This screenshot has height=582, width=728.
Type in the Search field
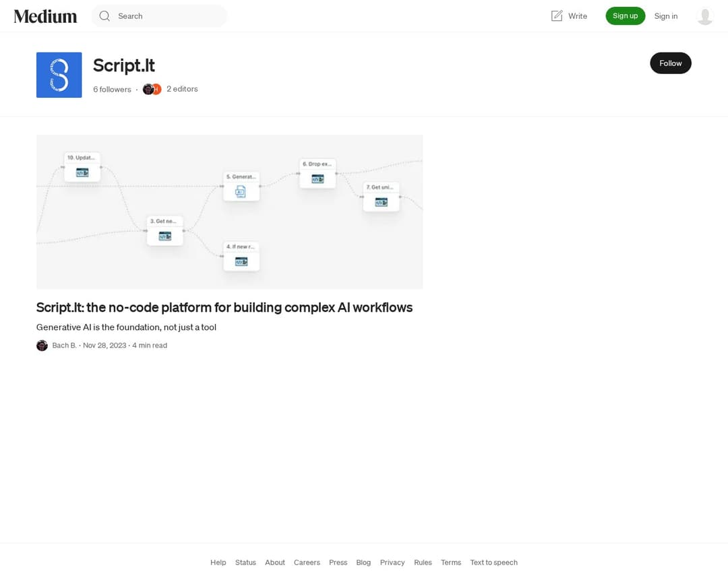click(x=169, y=16)
